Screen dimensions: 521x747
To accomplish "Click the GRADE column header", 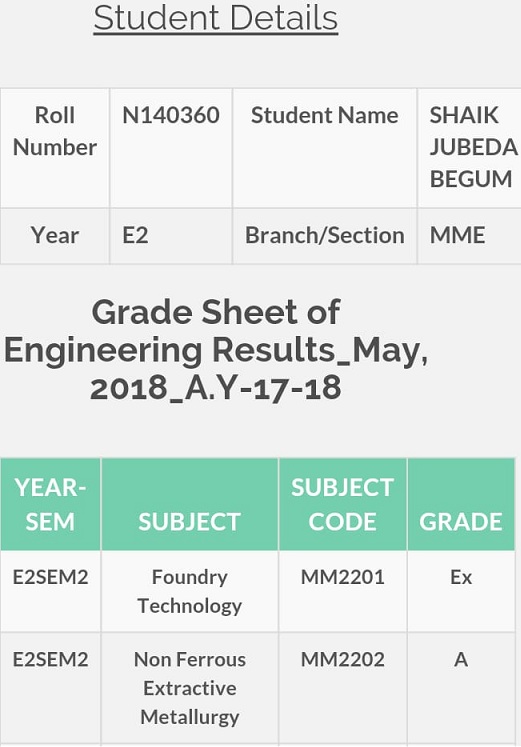I will point(461,505).
